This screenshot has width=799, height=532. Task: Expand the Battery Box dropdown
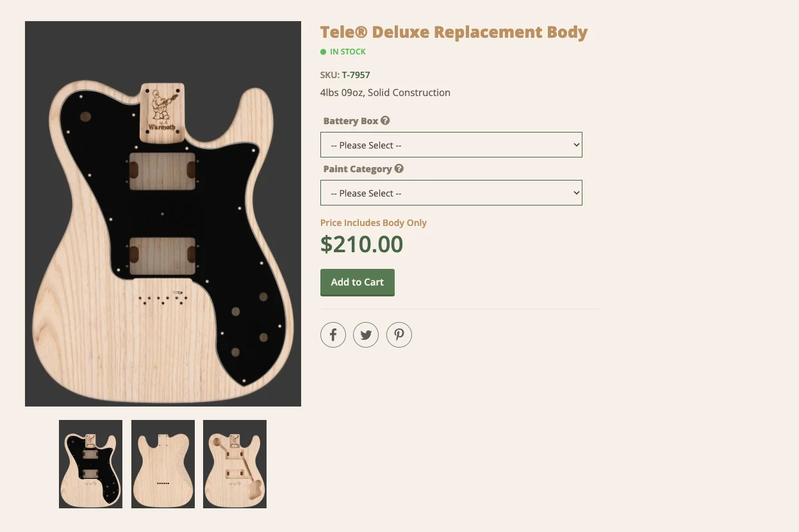[x=451, y=145]
